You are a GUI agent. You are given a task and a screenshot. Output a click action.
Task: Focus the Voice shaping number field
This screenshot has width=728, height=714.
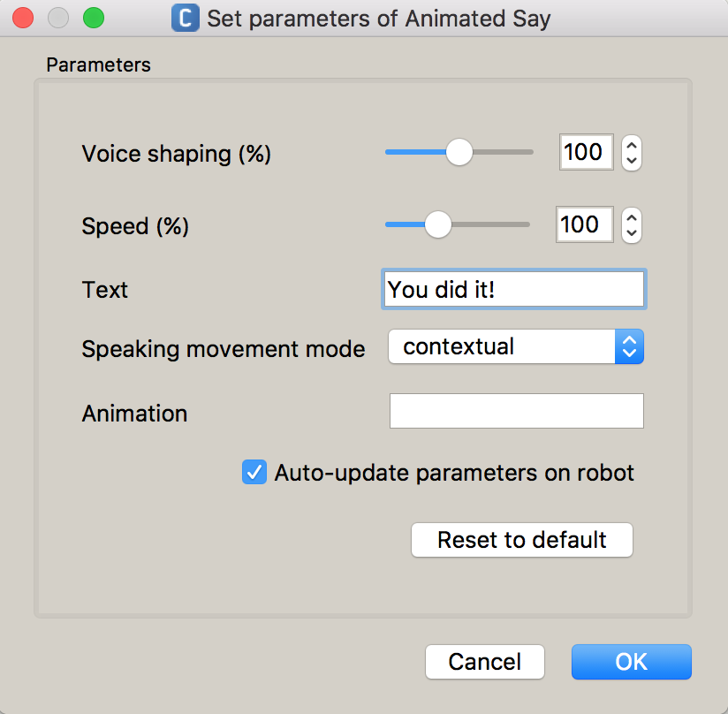click(x=586, y=152)
